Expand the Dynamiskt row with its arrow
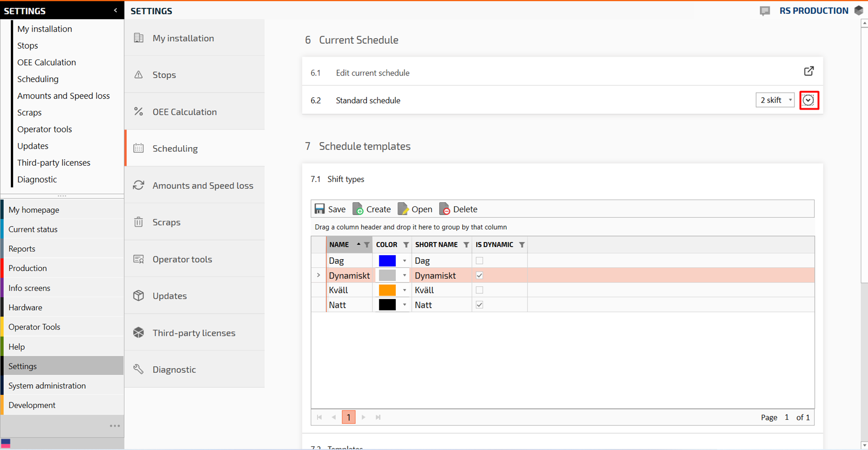Viewport: 868px width, 450px height. coord(319,276)
